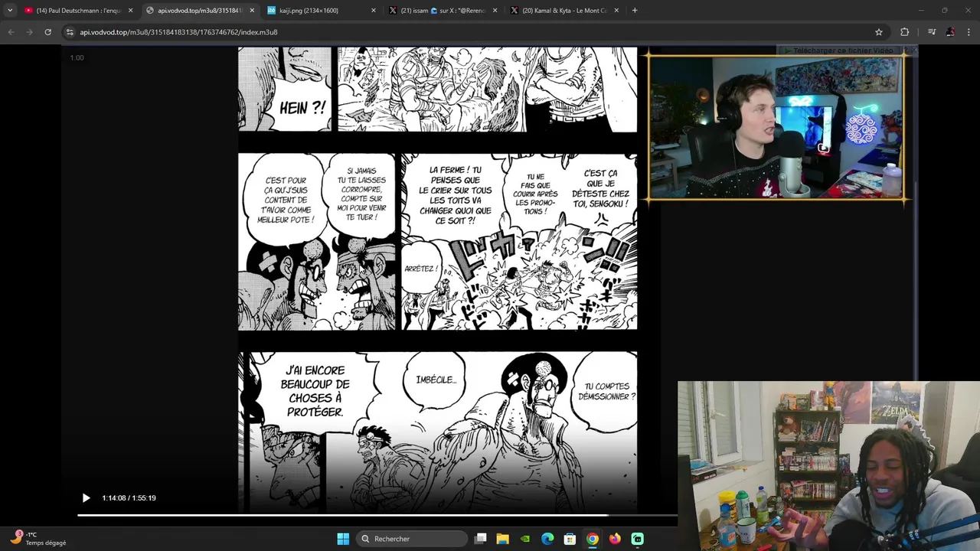Open Microsoft Edge from the taskbar
The height and width of the screenshot is (551, 980).
click(x=547, y=539)
